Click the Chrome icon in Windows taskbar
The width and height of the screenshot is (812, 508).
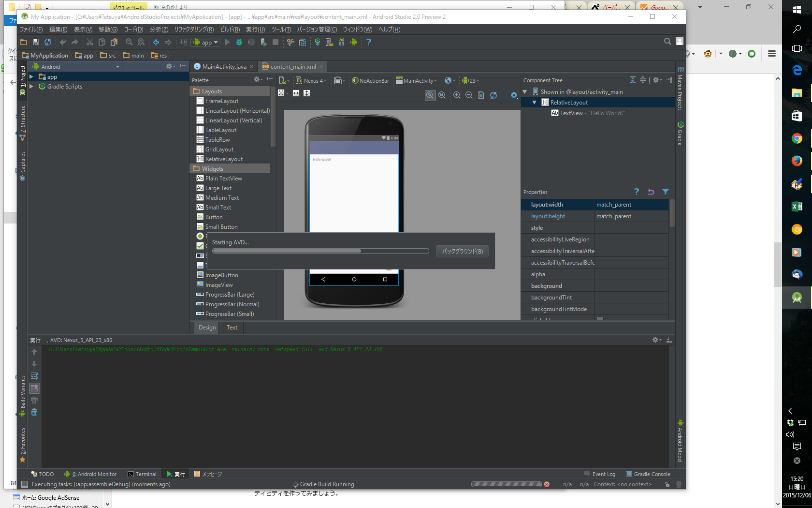click(x=797, y=139)
